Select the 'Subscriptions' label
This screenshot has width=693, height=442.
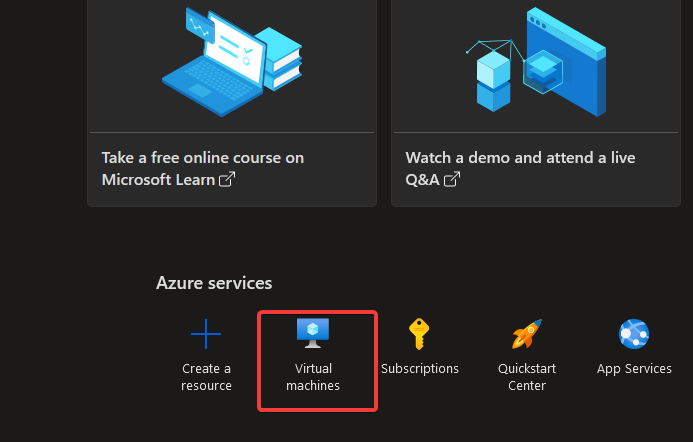420,369
